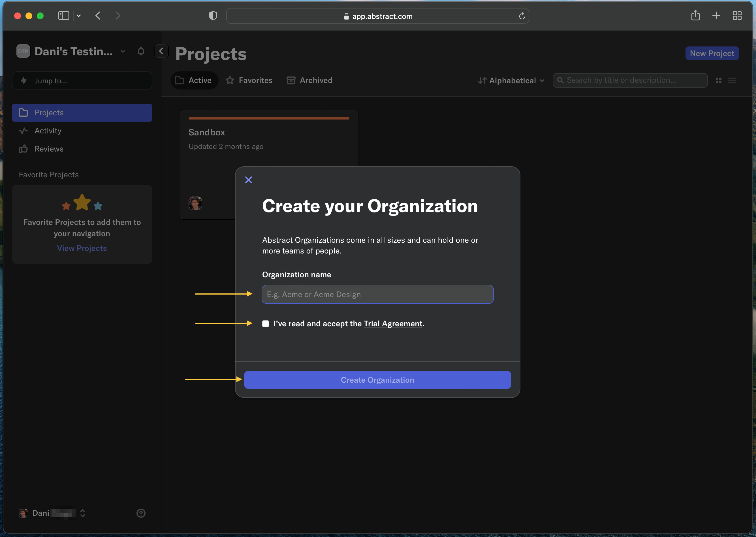Open the Jump to search box
This screenshot has height=537, width=756.
pyautogui.click(x=82, y=81)
